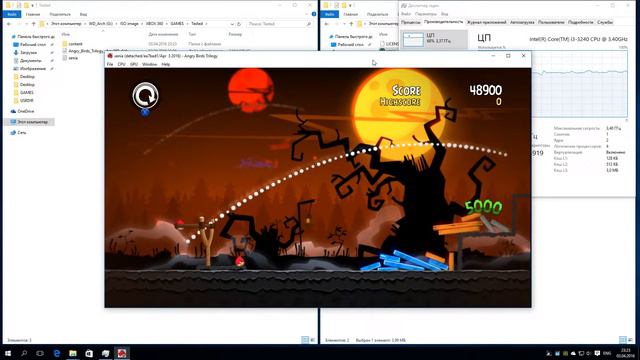Viewport: 640px width, 360px height.
Task: Toggle large icons view in left Explorer status bar
Action: coord(313,340)
